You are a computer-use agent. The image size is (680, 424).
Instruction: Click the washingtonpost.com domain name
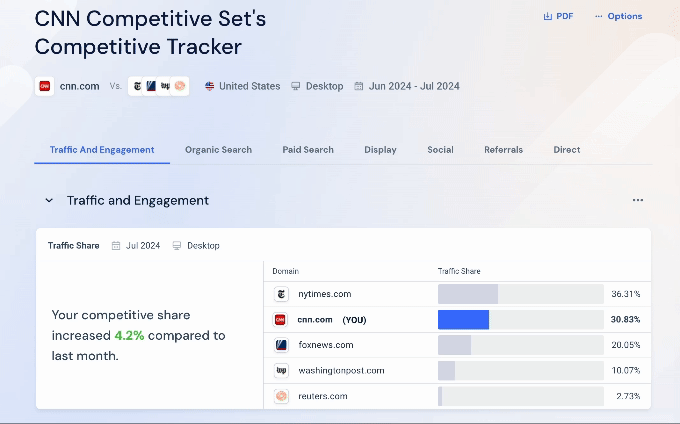point(341,371)
